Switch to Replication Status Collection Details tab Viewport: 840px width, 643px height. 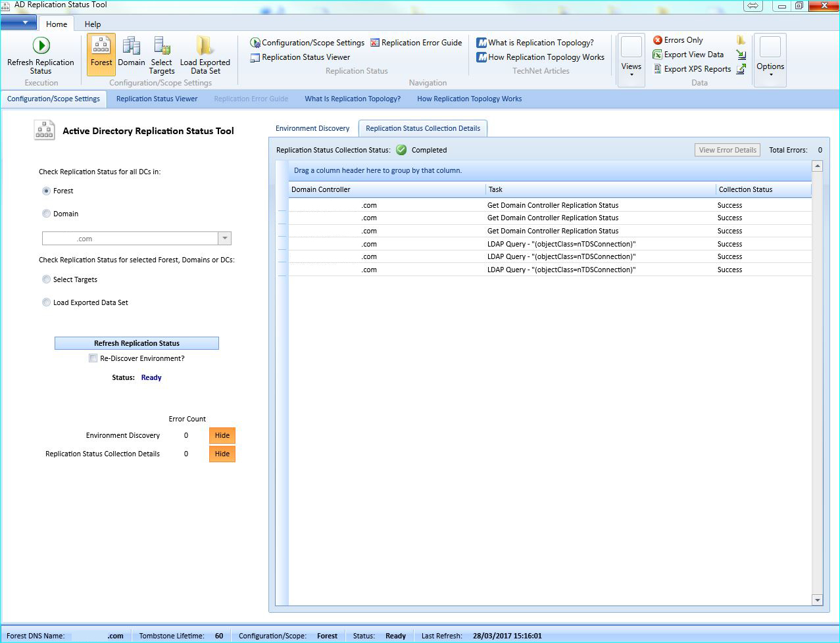[423, 128]
